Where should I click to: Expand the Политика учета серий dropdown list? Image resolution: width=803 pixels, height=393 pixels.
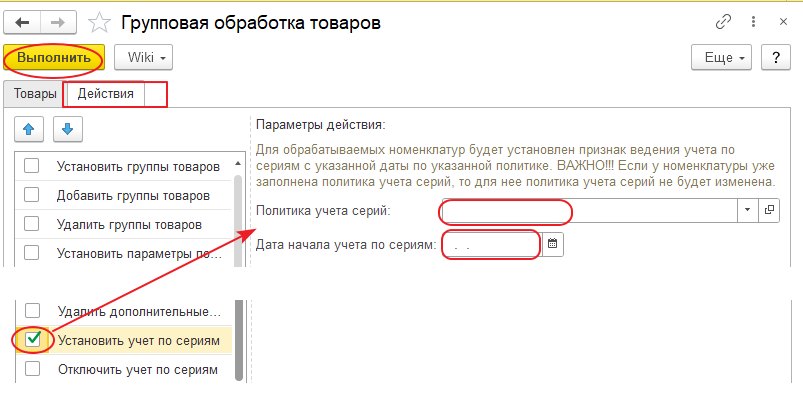click(x=748, y=210)
